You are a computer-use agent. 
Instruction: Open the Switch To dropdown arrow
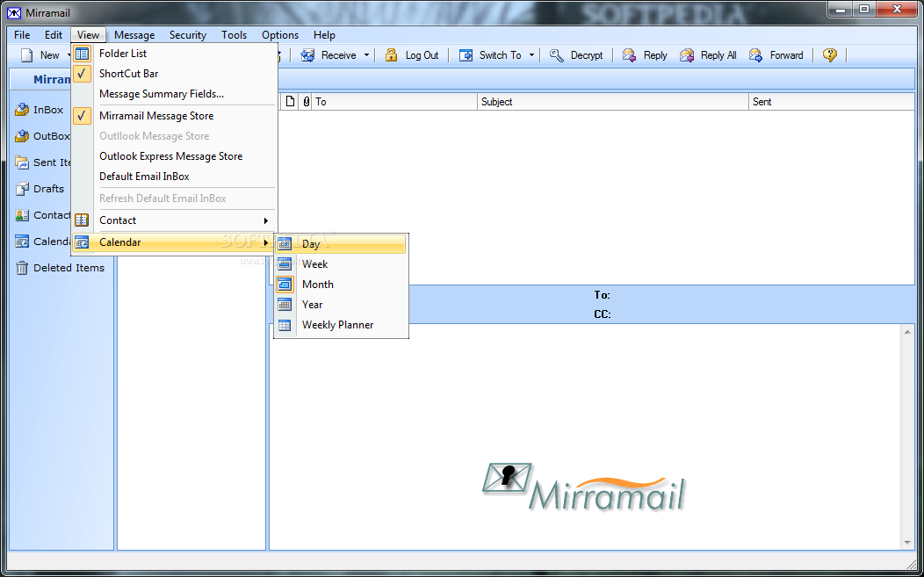[x=531, y=55]
